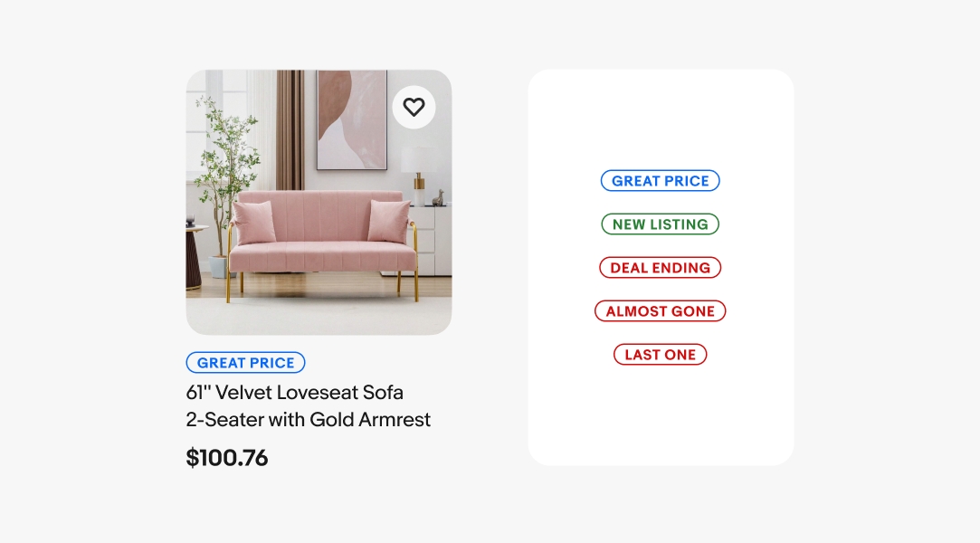Click the heart favorite icon

coord(414,108)
